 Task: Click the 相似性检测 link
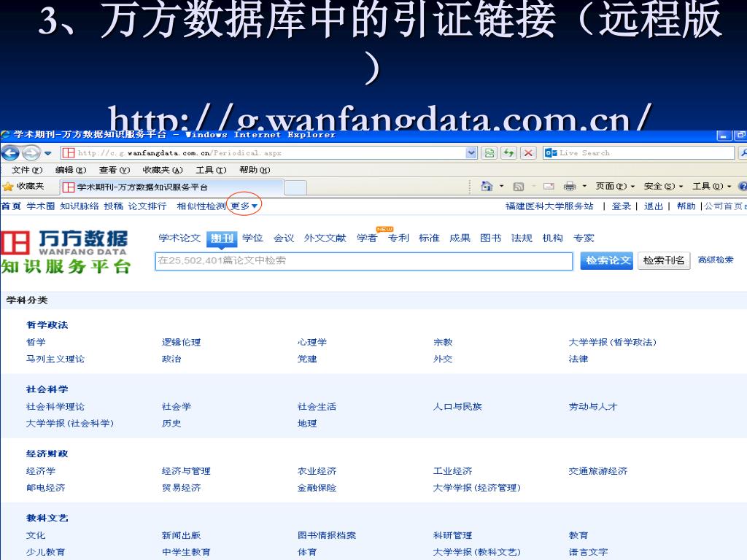tap(201, 206)
